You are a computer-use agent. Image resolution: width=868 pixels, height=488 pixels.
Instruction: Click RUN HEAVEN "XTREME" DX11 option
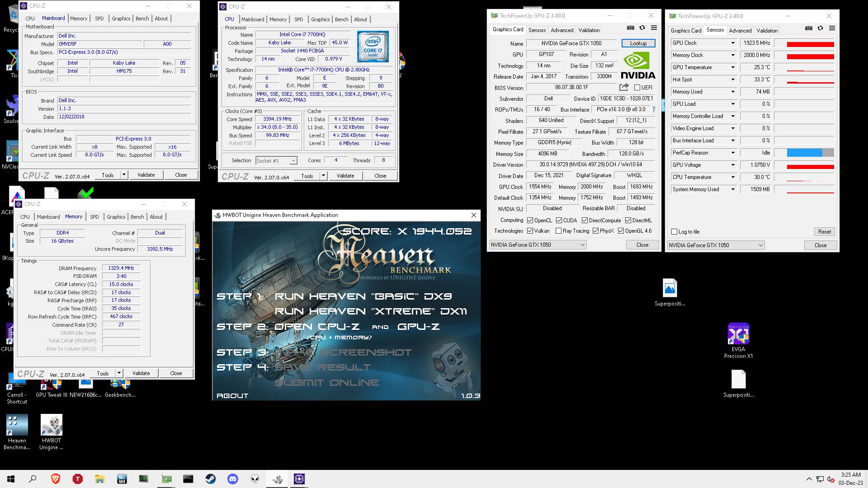[371, 311]
